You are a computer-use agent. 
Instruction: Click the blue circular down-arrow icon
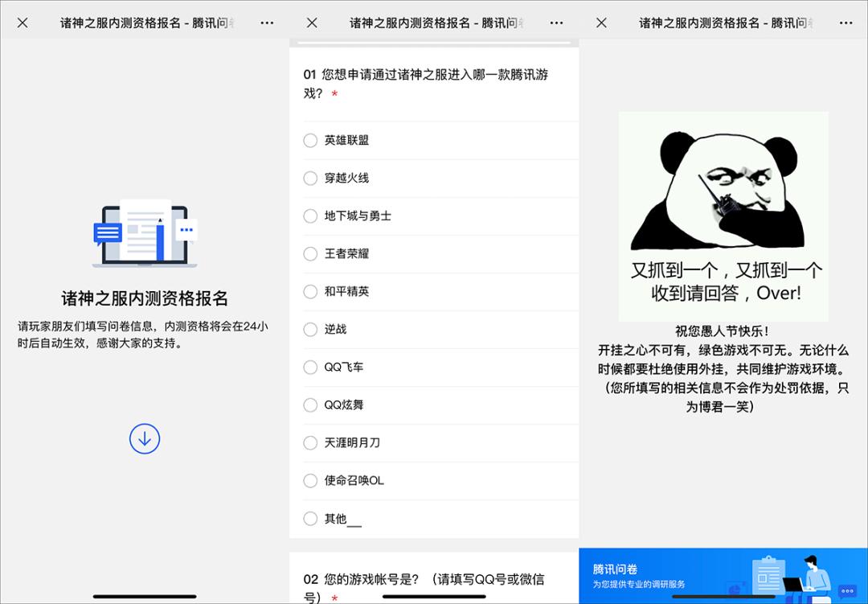145,438
